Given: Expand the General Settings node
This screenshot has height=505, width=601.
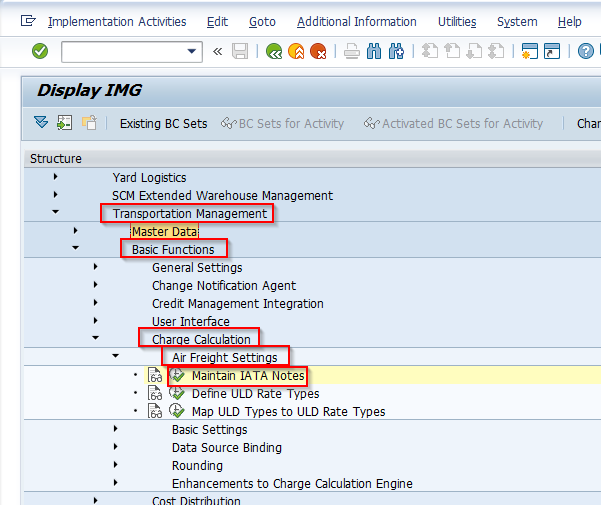Looking at the screenshot, I should (x=95, y=267).
